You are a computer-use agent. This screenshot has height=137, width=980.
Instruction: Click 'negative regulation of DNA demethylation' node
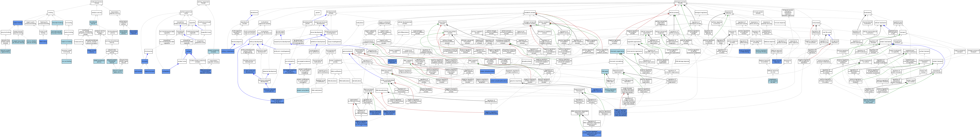click(491, 113)
